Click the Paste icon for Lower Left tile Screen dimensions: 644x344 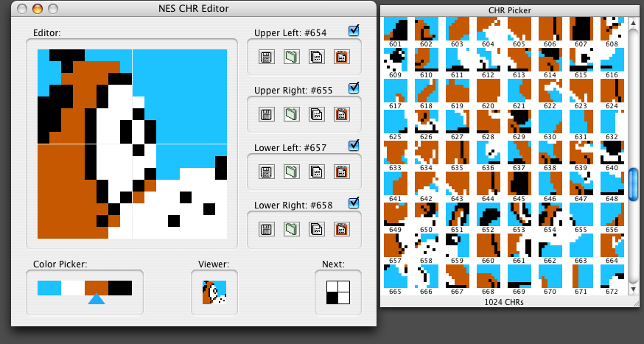click(341, 172)
